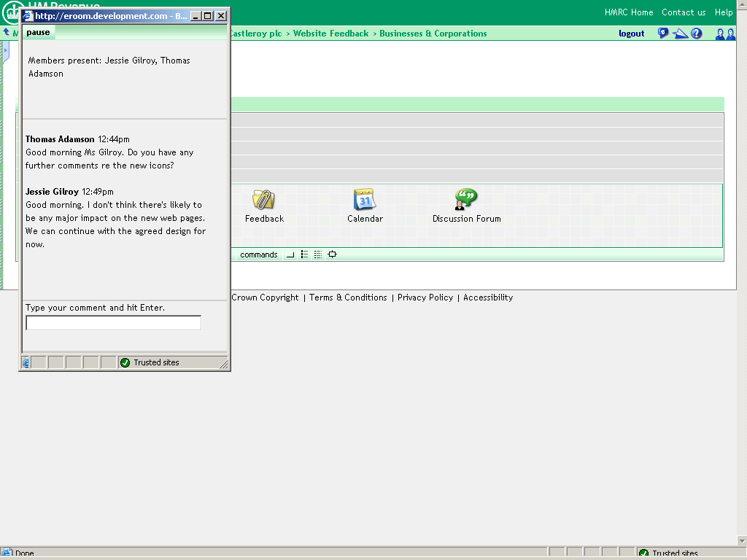
Task: Open the Privacy Policy link
Action: point(425,297)
